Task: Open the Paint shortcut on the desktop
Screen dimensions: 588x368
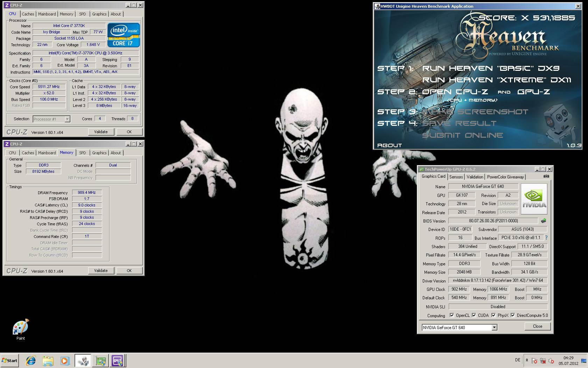Action: 21,329
